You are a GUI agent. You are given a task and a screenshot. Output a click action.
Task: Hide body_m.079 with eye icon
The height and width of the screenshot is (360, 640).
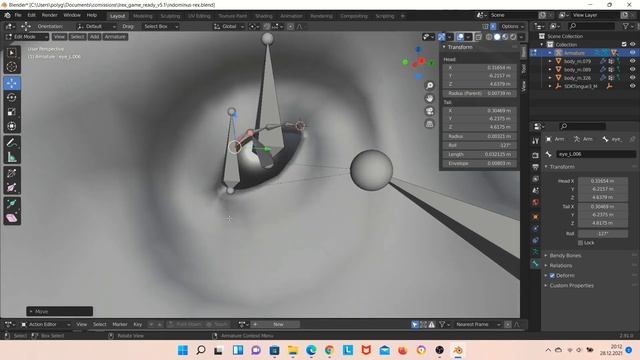pyautogui.click(x=632, y=61)
